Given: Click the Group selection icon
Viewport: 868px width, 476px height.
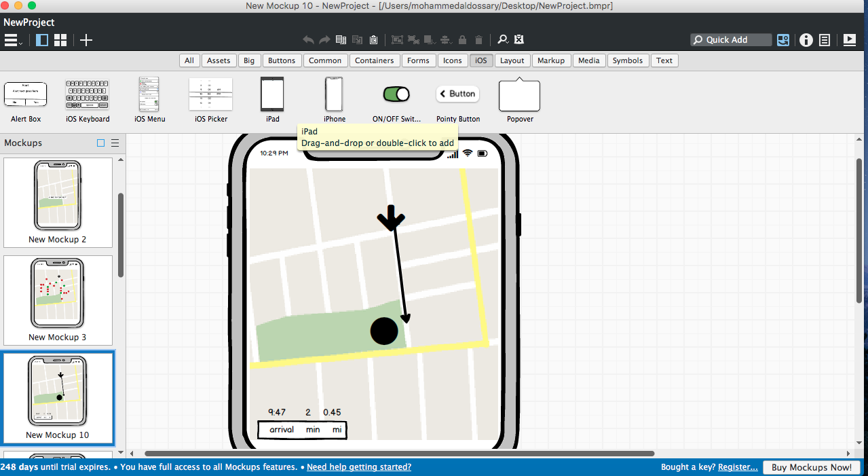Looking at the screenshot, I should tap(397, 40).
